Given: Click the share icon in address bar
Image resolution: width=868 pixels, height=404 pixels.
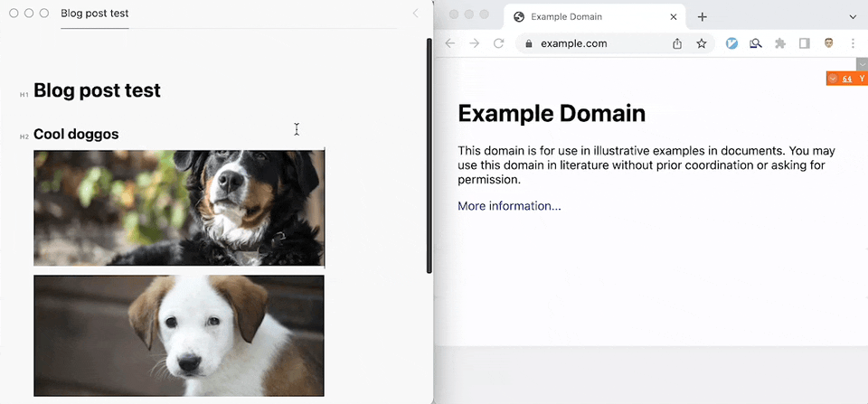Looking at the screenshot, I should 677,43.
